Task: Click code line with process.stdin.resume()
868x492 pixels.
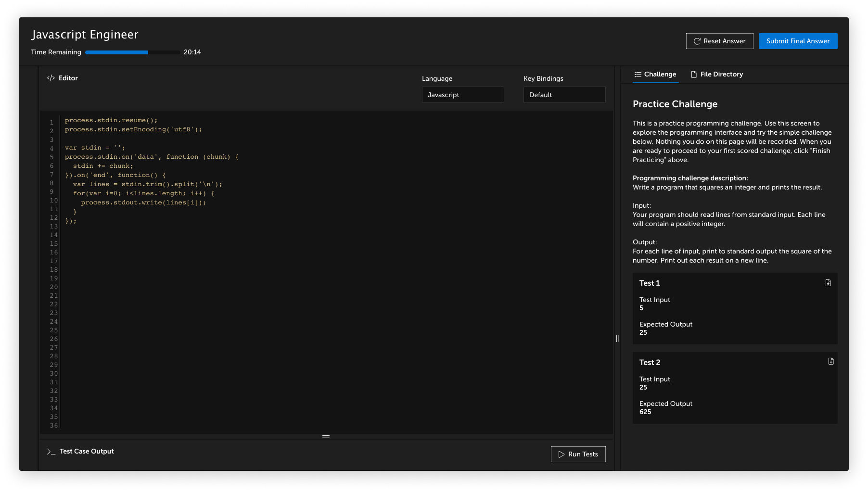Action: pyautogui.click(x=111, y=120)
